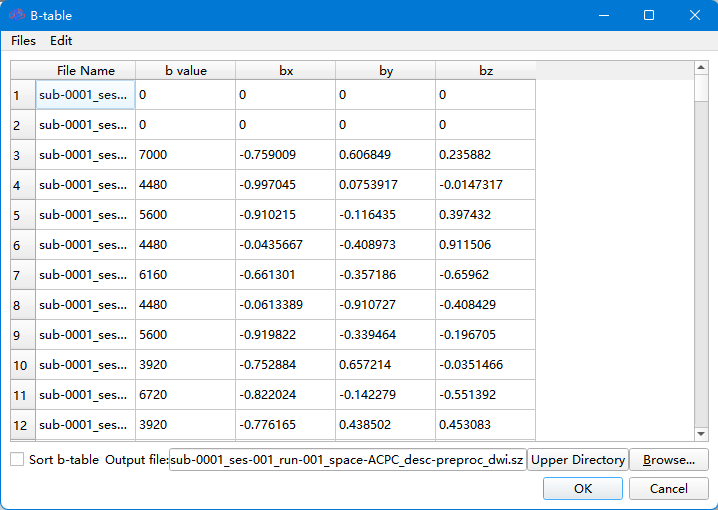Select bx cell -0.759009

(x=286, y=155)
